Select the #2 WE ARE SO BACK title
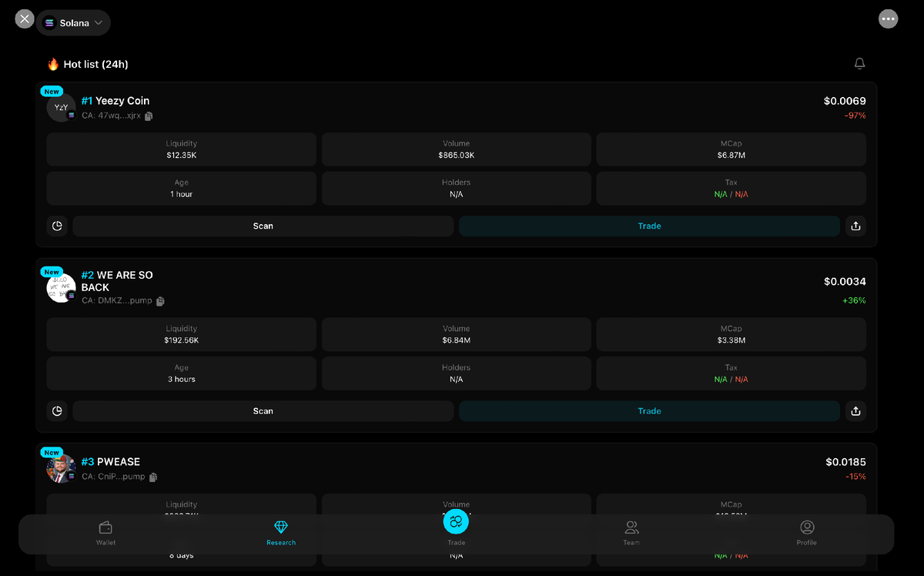This screenshot has height=576, width=924. pos(119,281)
